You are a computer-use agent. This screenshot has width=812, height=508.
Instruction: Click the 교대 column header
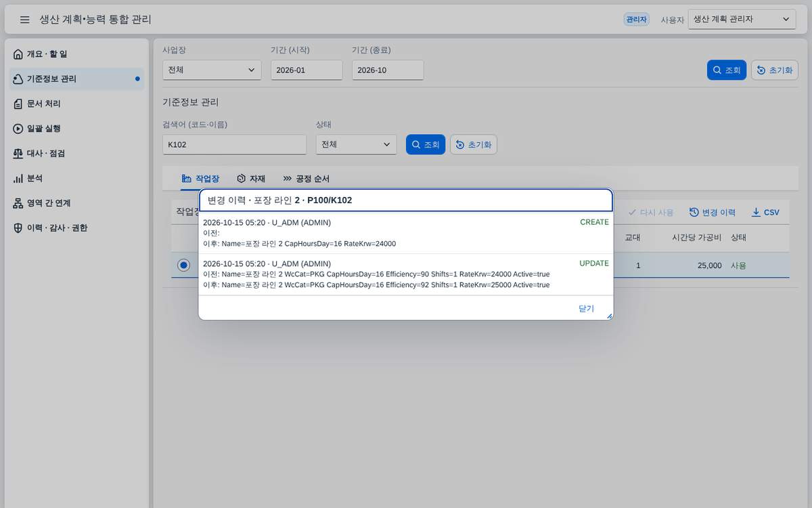coord(633,238)
